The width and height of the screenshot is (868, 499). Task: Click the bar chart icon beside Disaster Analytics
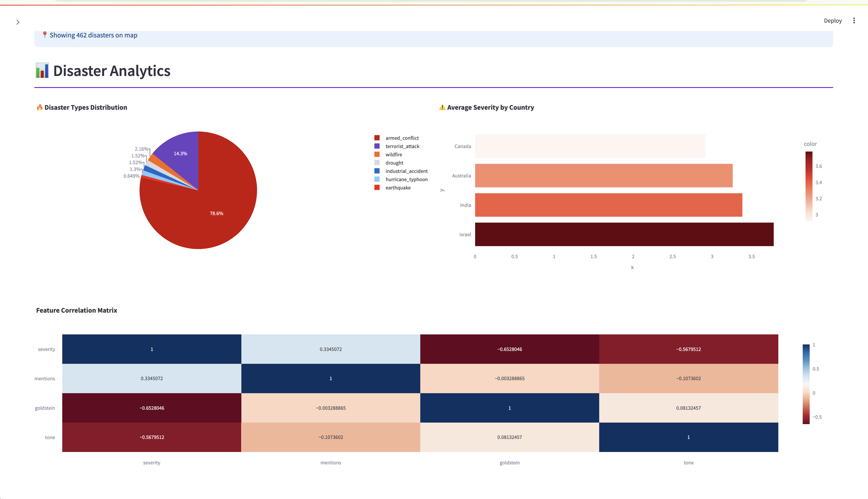pyautogui.click(x=42, y=71)
